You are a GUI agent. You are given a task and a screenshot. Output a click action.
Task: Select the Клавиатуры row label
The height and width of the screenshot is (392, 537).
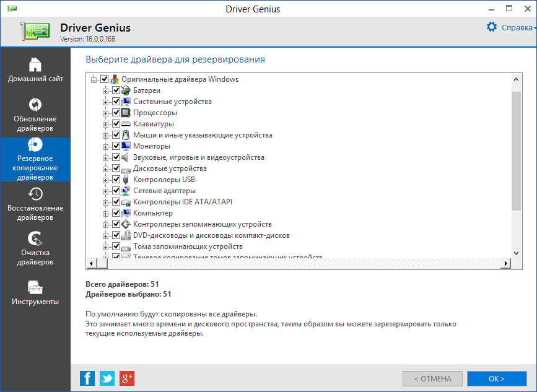coord(154,124)
